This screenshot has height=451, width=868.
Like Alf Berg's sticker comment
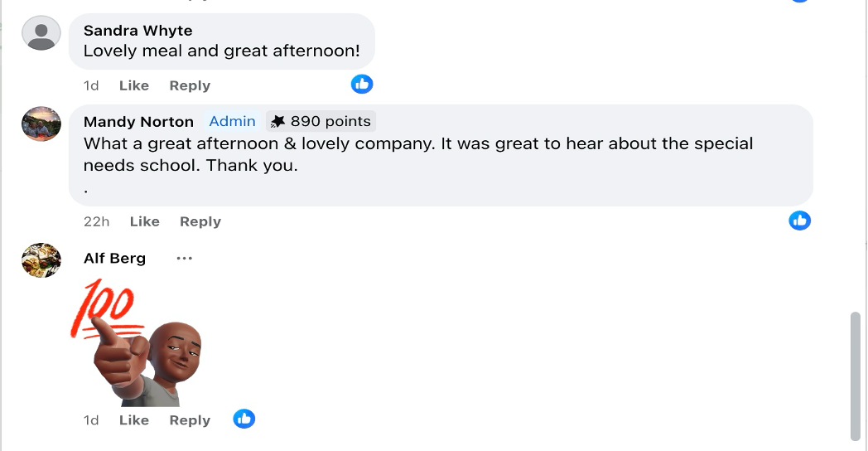133,420
